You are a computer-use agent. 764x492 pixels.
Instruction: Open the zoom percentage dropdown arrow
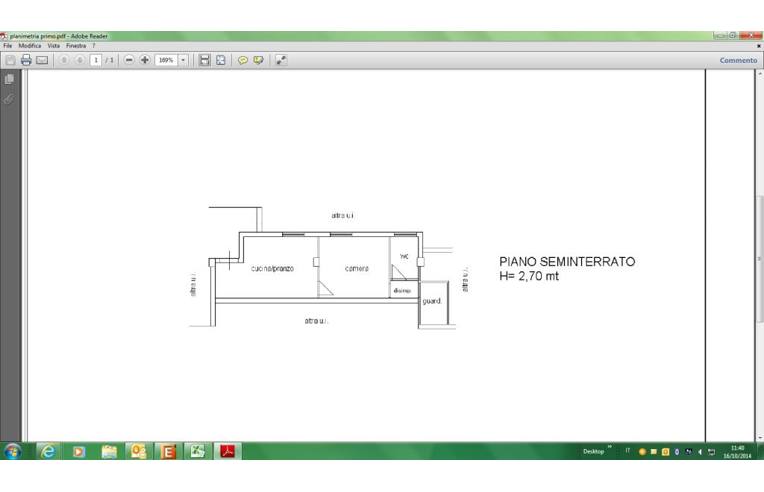(x=183, y=60)
